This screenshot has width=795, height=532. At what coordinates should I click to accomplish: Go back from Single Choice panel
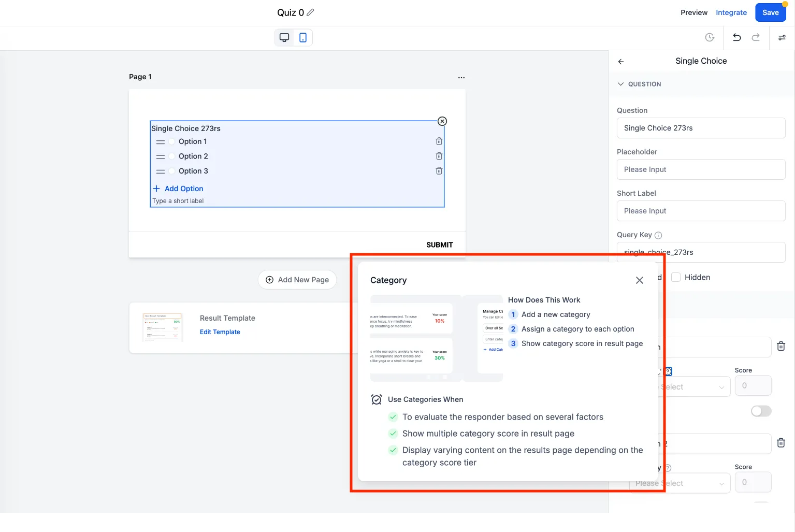point(620,61)
